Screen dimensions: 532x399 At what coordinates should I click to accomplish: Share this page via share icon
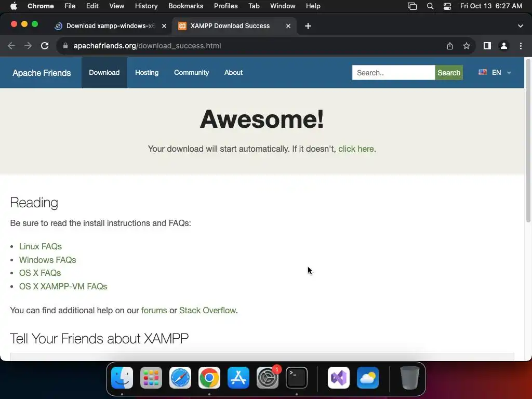450,46
